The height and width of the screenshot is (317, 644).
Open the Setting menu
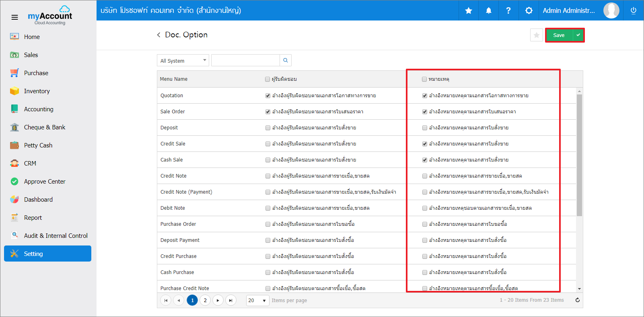click(x=47, y=254)
